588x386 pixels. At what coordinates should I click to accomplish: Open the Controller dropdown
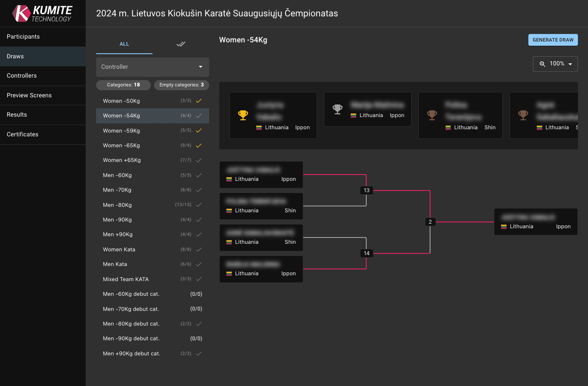[x=152, y=67]
